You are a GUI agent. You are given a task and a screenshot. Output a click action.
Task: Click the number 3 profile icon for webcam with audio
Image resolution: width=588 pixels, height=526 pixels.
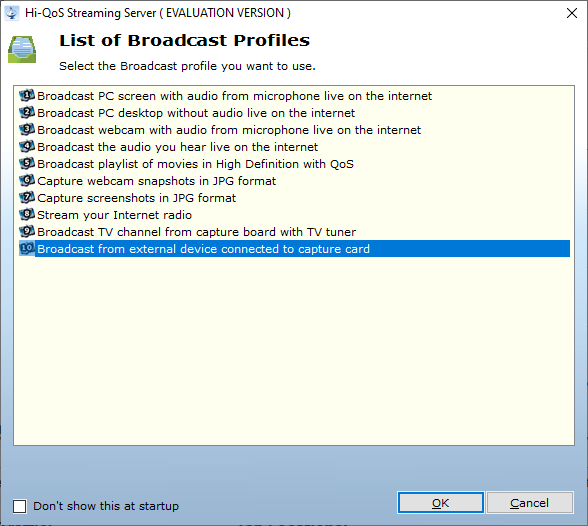tap(27, 129)
